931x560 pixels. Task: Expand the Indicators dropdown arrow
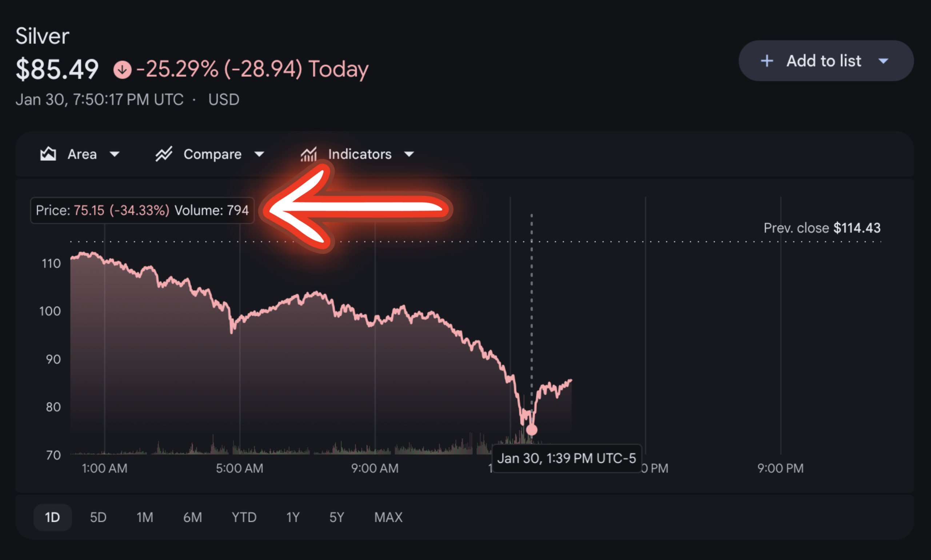pos(409,154)
